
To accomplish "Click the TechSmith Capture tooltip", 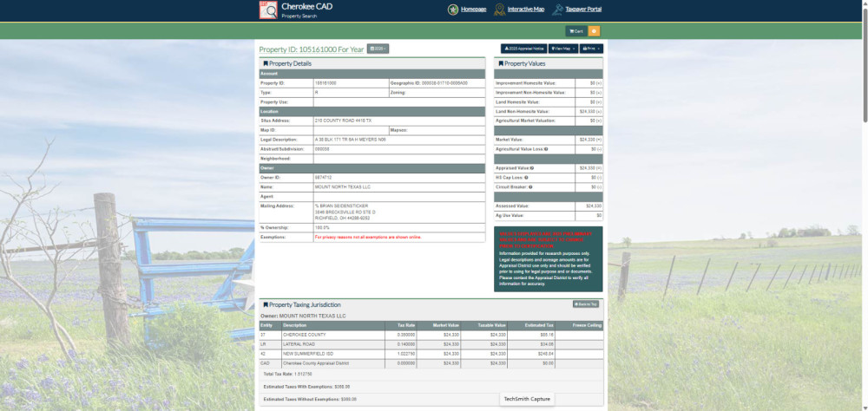I will [527, 399].
